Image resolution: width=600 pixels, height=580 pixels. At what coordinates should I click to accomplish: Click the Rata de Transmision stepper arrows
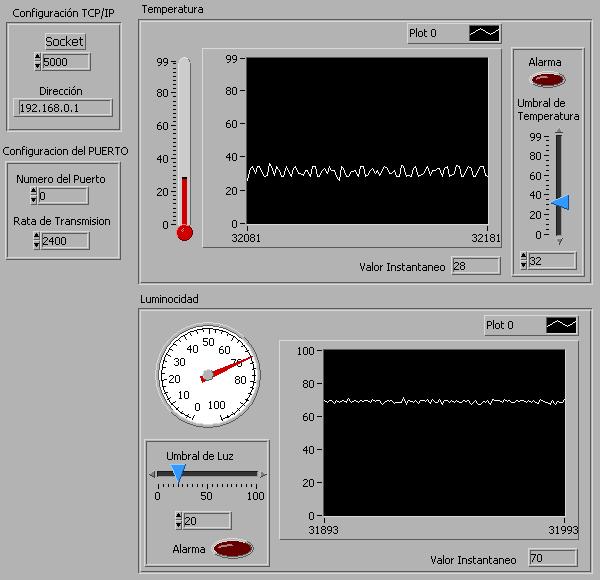point(38,241)
